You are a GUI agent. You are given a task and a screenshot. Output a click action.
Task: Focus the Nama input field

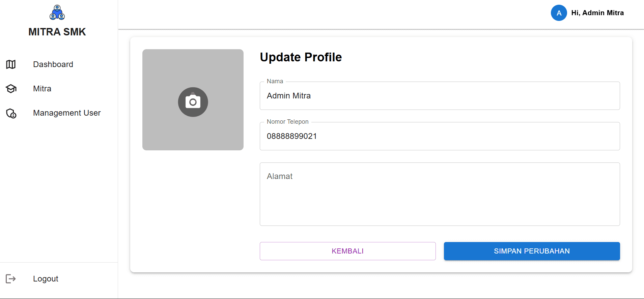[x=440, y=96]
